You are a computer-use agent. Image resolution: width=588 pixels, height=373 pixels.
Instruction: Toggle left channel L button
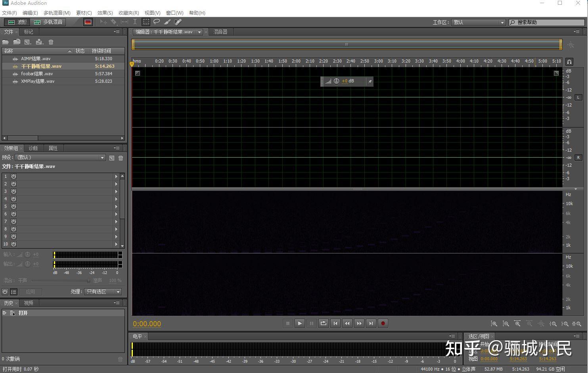[578, 97]
